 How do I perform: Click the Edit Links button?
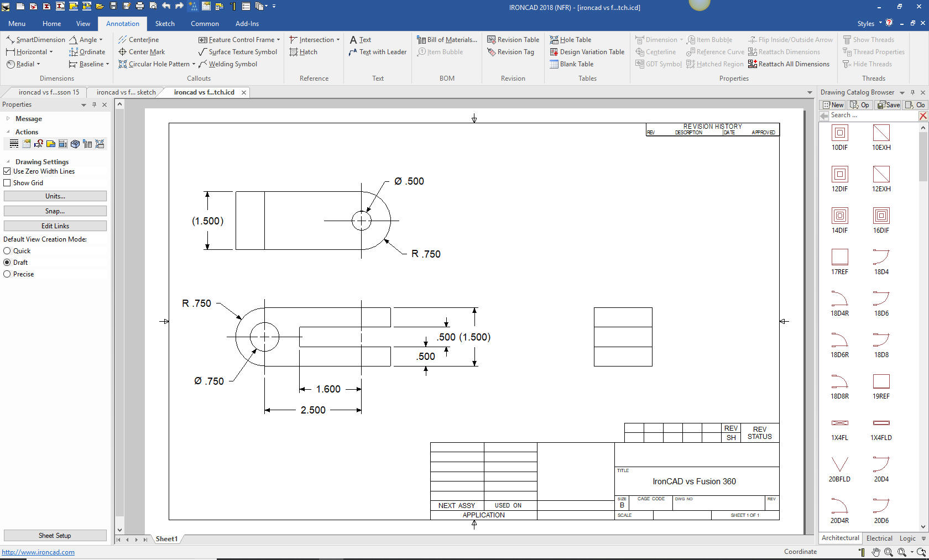(x=55, y=226)
